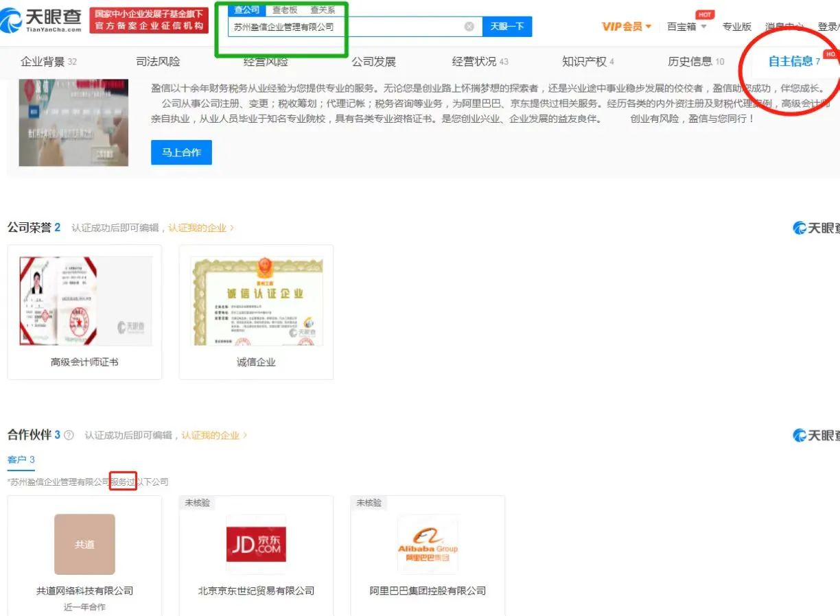Click 认证我的企业 link beside 合作伙伴

(x=214, y=436)
